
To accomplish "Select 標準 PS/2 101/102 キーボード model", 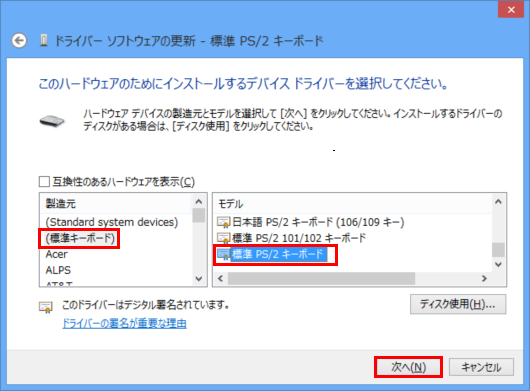I will coord(299,238).
